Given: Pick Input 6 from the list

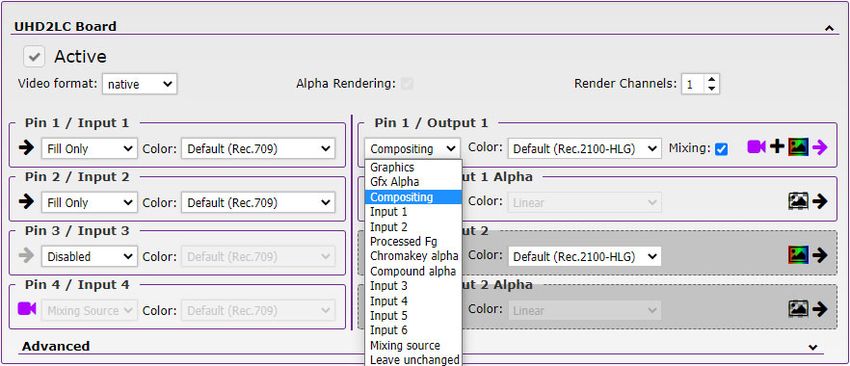Looking at the screenshot, I should [413, 330].
